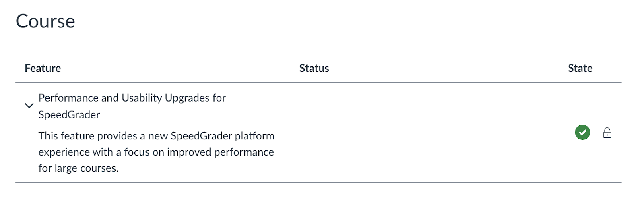The image size is (644, 216).
Task: Select the State column header
Action: [580, 68]
